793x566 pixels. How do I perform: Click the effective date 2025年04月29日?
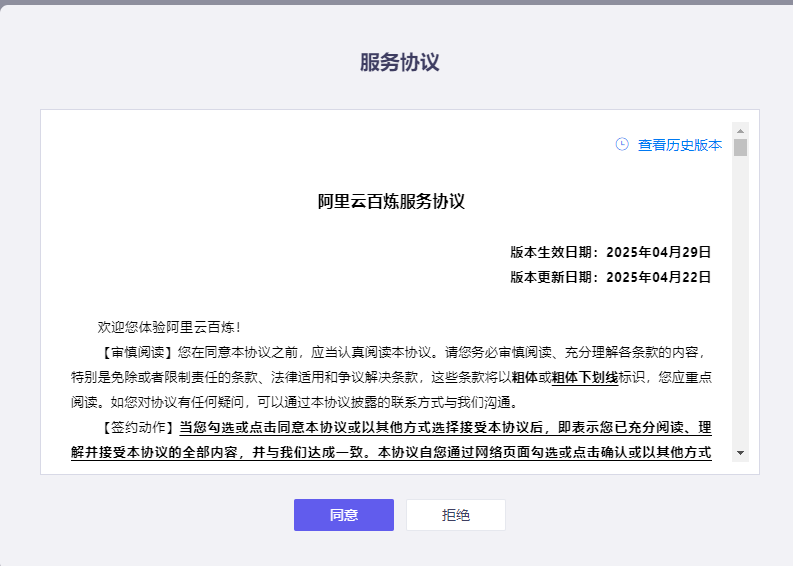(x=658, y=252)
